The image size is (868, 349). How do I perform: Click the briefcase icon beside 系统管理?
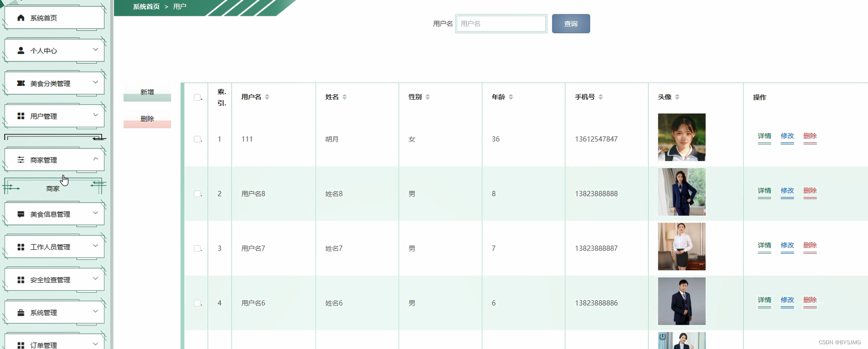point(20,313)
